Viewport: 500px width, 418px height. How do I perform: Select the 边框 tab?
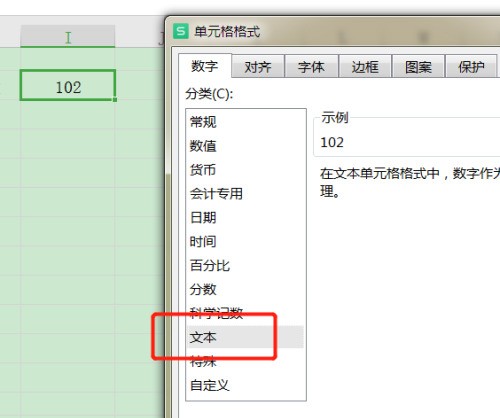click(x=365, y=67)
